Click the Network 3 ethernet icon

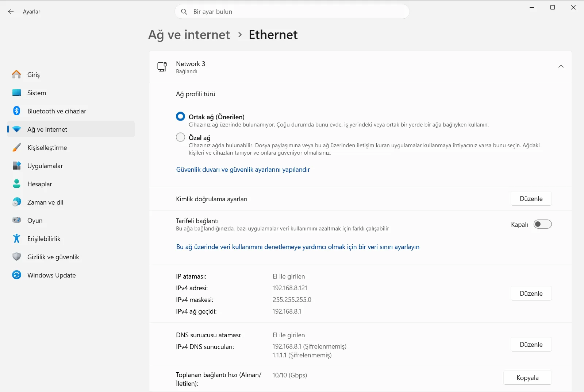[162, 67]
